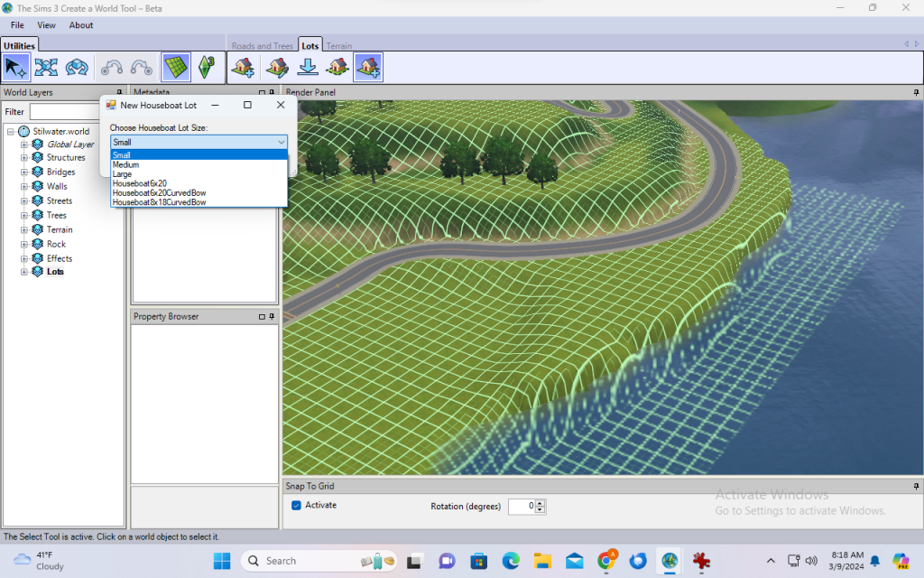Select Houseboat8x18CurvedBow in the dropdown list
Viewport: 924px width, 578px height.
click(x=159, y=202)
